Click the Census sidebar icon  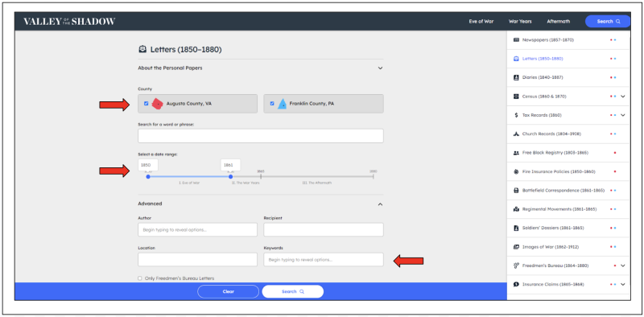click(516, 97)
